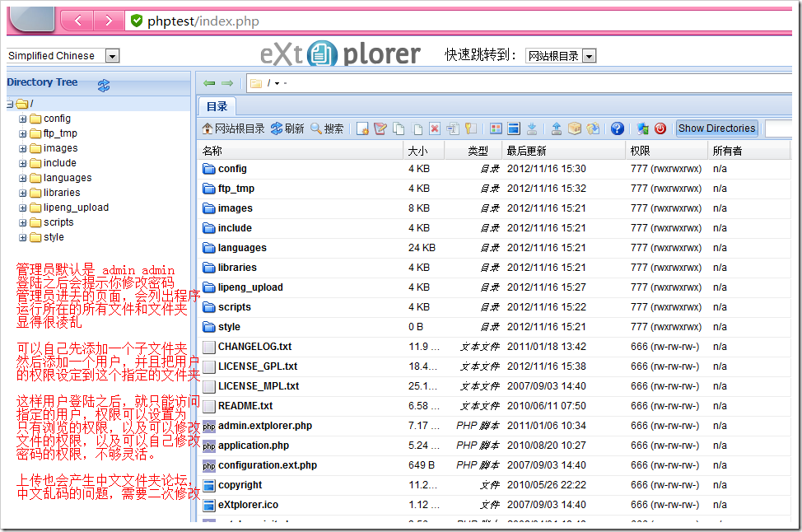Click the download arrow icon

[x=532, y=128]
